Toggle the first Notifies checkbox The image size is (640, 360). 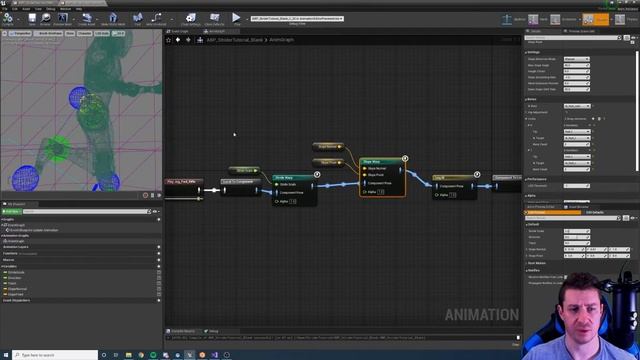click(565, 277)
